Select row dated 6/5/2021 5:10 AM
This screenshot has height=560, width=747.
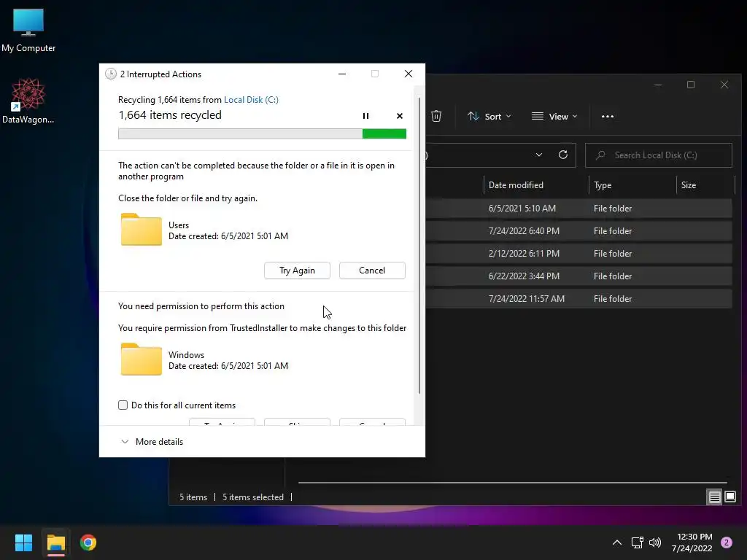578,209
